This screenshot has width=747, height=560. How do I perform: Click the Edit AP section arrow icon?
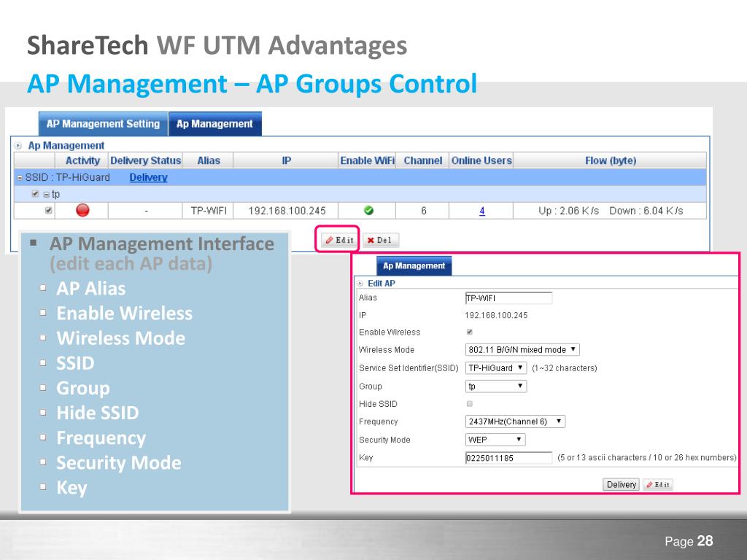pos(360,284)
